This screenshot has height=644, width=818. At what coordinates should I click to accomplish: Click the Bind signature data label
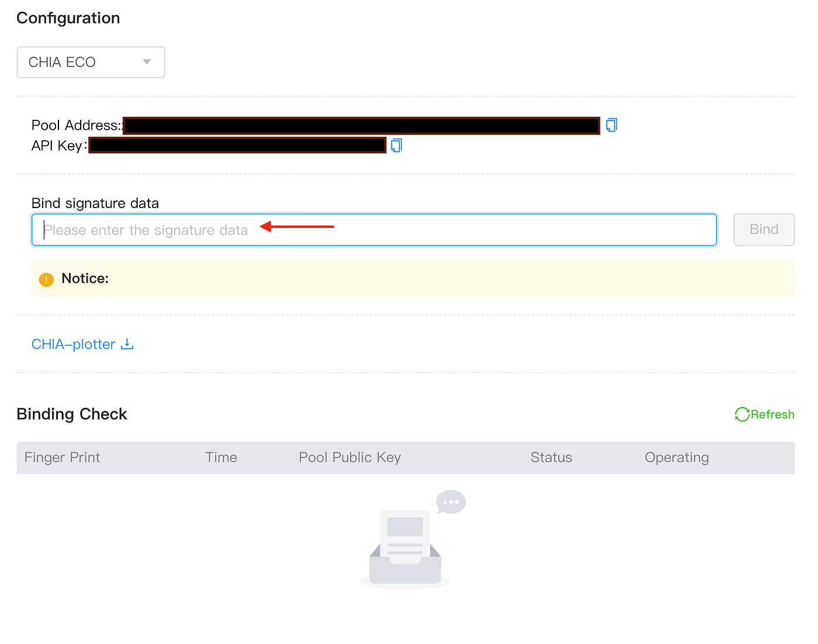point(95,203)
